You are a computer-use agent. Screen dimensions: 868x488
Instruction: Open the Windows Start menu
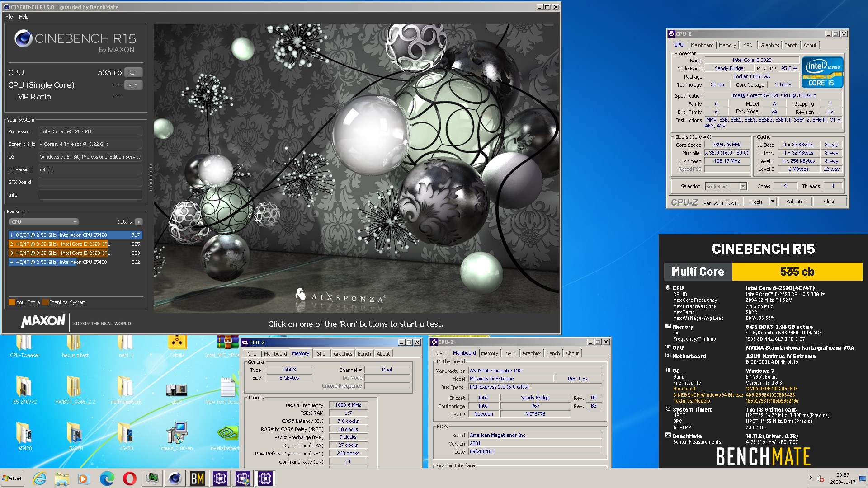pyautogui.click(x=13, y=479)
